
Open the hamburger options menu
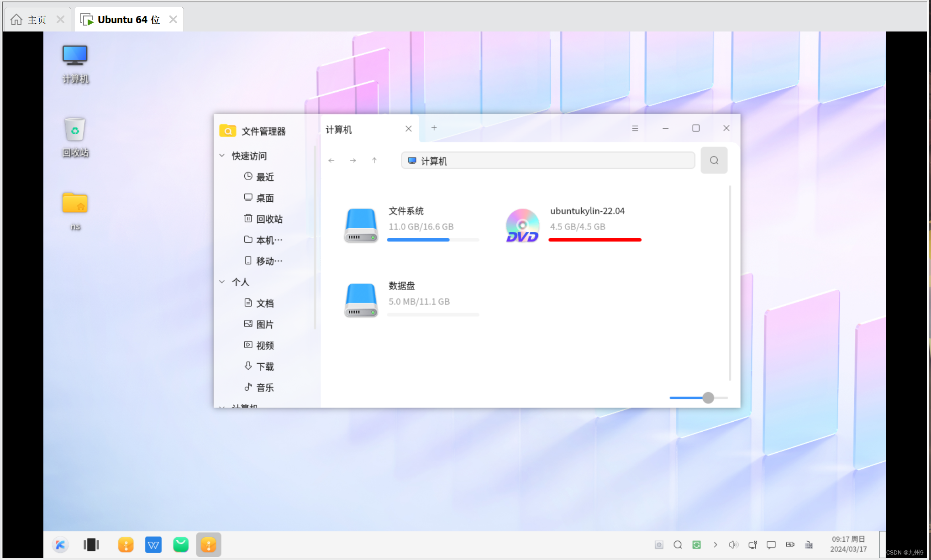click(635, 128)
